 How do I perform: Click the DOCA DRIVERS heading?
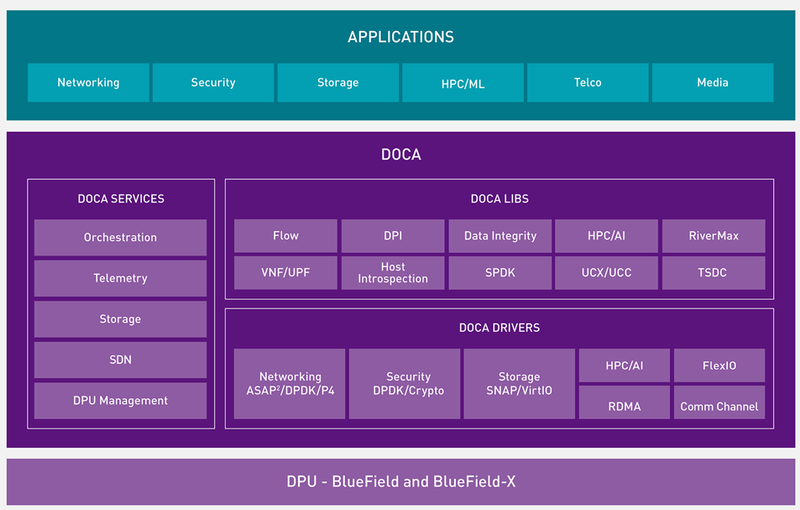499,328
